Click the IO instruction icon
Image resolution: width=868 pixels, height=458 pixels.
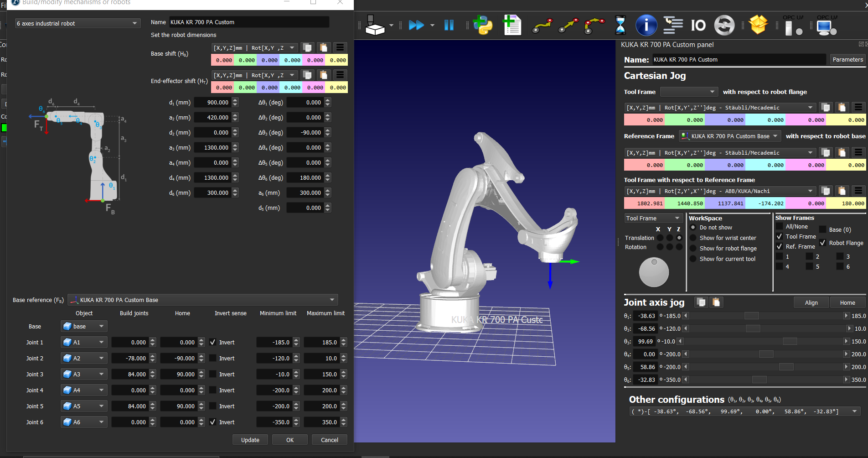[698, 25]
